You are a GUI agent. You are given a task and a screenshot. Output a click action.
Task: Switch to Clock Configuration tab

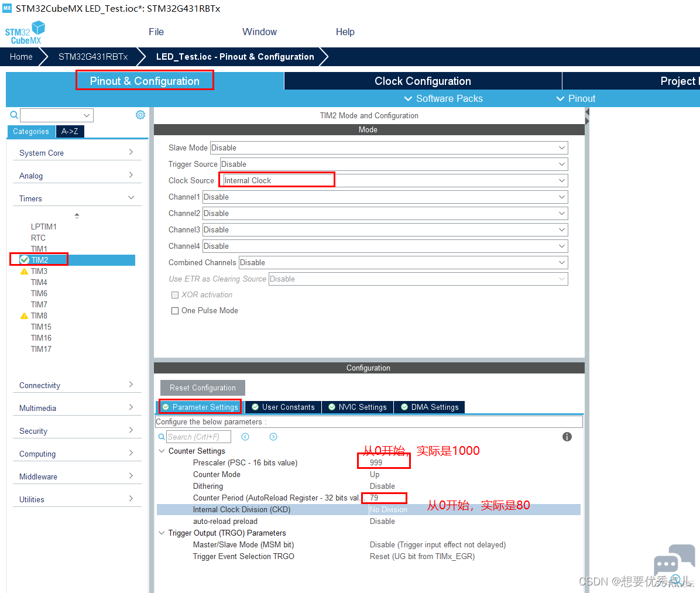click(423, 81)
